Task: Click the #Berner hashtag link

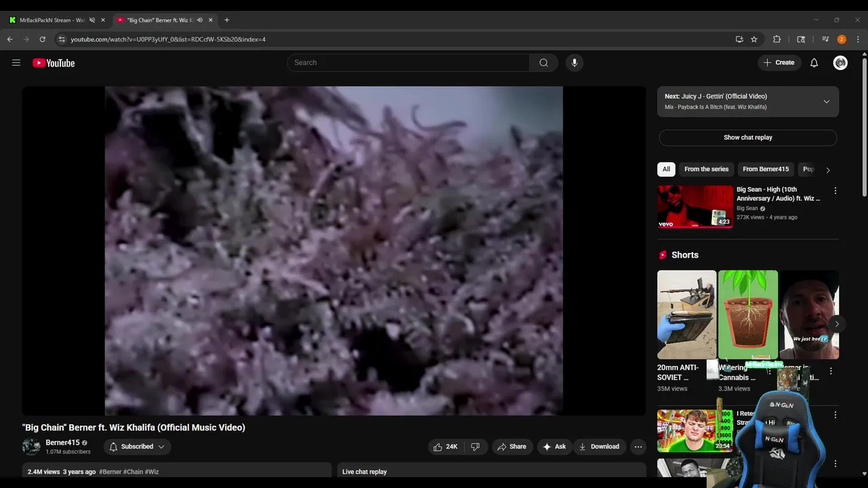Action: tap(110, 472)
